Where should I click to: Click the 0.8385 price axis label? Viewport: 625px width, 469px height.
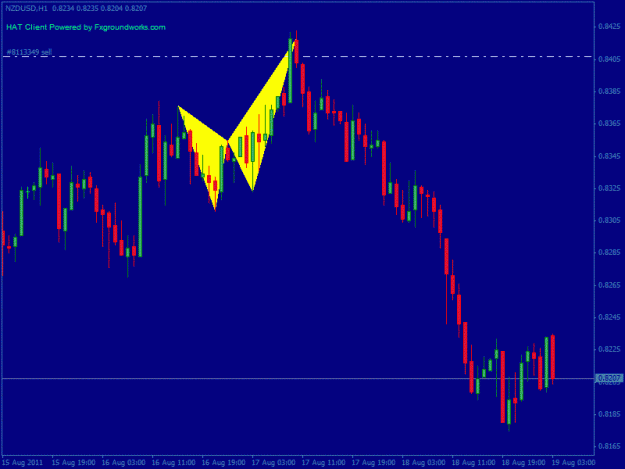(609, 91)
